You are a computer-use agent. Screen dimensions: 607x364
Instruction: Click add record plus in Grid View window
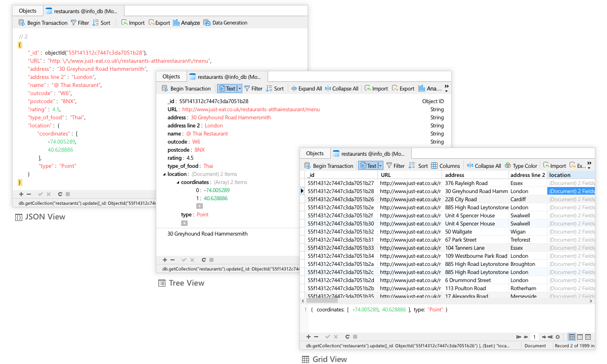pyautogui.click(x=309, y=337)
